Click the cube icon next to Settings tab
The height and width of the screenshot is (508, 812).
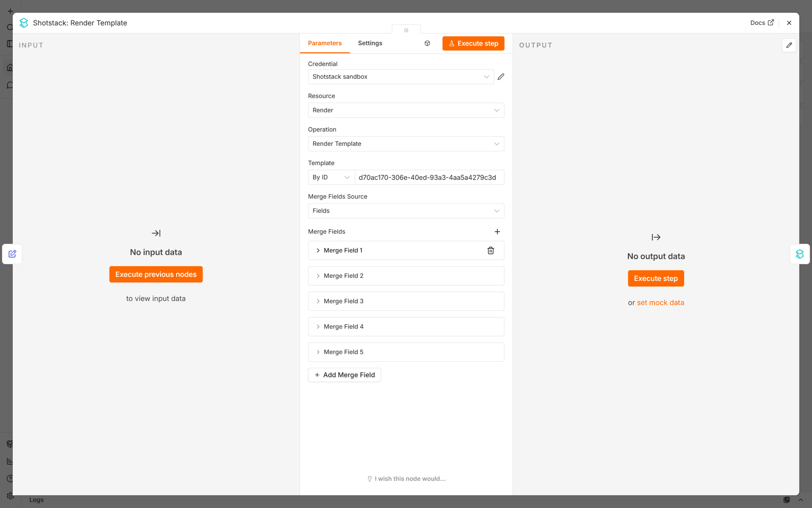427,43
